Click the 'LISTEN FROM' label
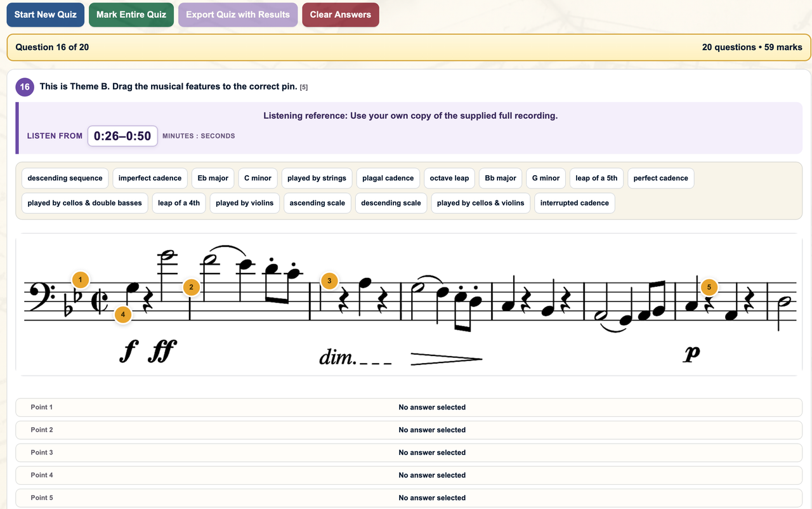Viewport: 812px width, 509px height. point(55,136)
